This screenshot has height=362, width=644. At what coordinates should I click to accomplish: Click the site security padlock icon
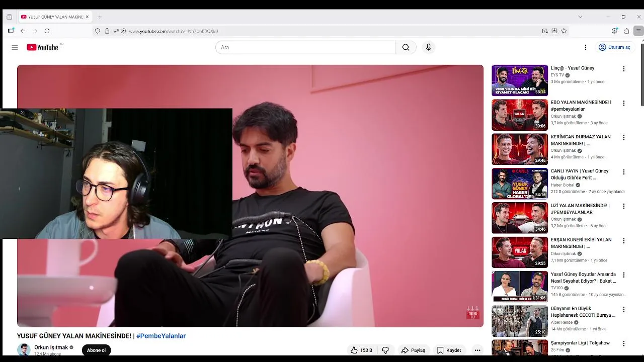point(107,31)
